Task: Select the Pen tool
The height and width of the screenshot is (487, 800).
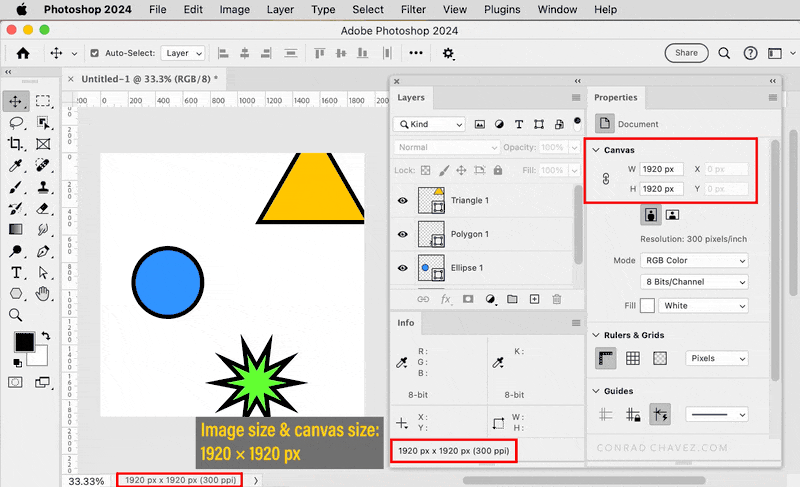Action: click(43, 251)
